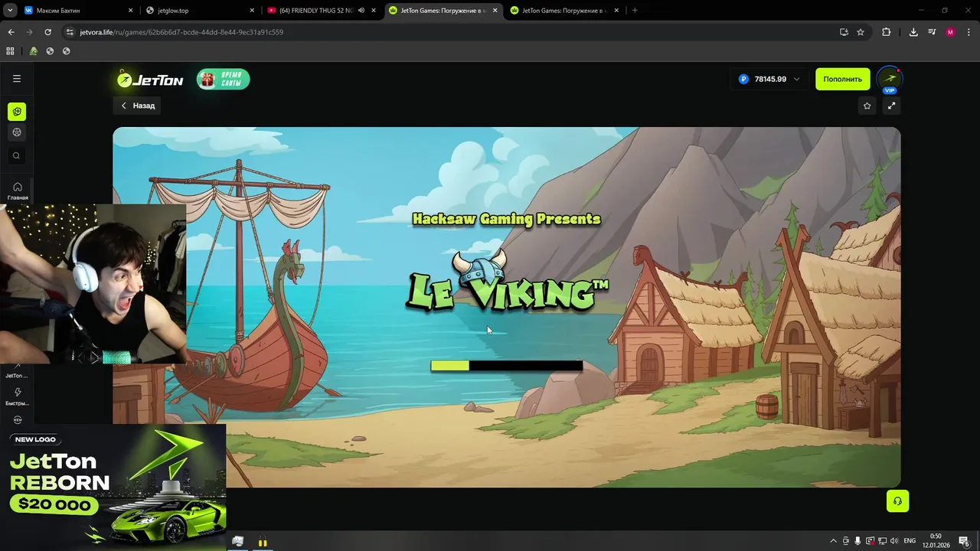This screenshot has height=551, width=980.
Task: Close the Максим Бахтин tab
Action: [130, 11]
